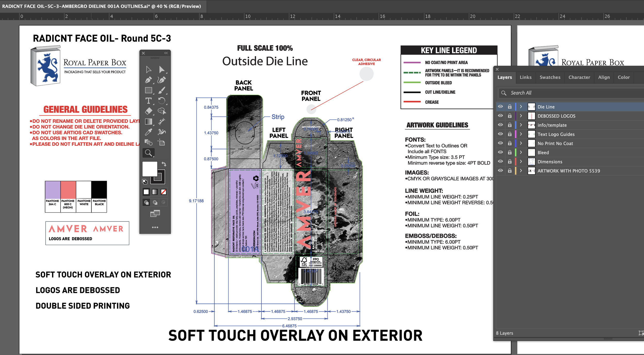Screen dimensions: 644x355
Task: Expand the Dimensions layer
Action: coord(521,161)
